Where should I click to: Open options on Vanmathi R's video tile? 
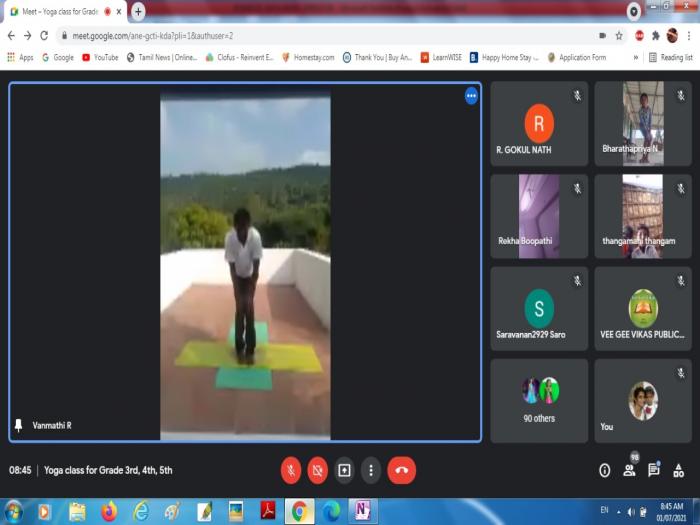tap(471, 96)
